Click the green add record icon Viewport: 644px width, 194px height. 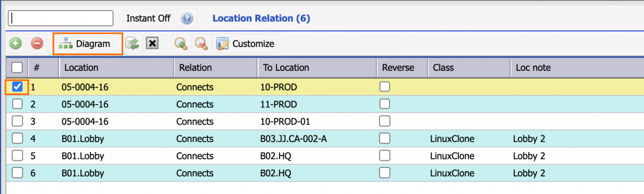point(16,44)
